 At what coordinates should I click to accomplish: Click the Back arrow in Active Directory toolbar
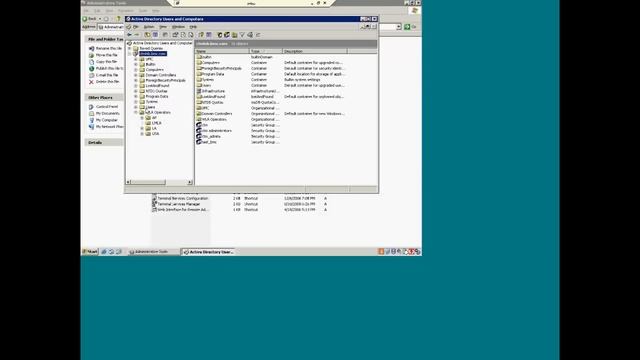click(129, 35)
